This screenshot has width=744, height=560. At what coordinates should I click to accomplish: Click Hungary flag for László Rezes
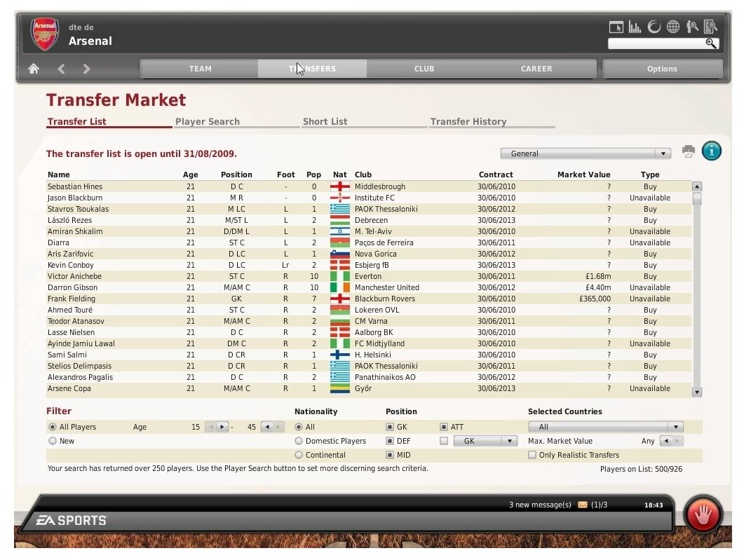tap(339, 220)
